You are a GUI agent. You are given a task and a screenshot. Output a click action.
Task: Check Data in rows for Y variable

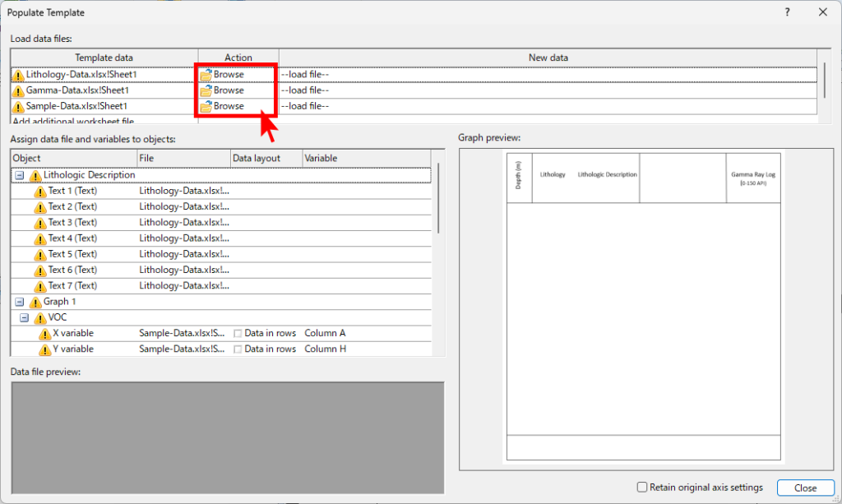point(238,349)
